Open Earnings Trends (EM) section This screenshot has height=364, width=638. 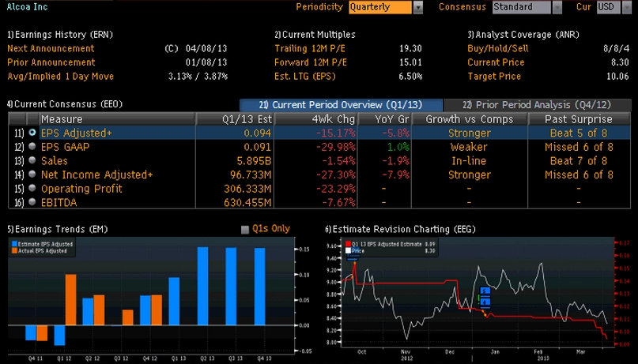58,230
